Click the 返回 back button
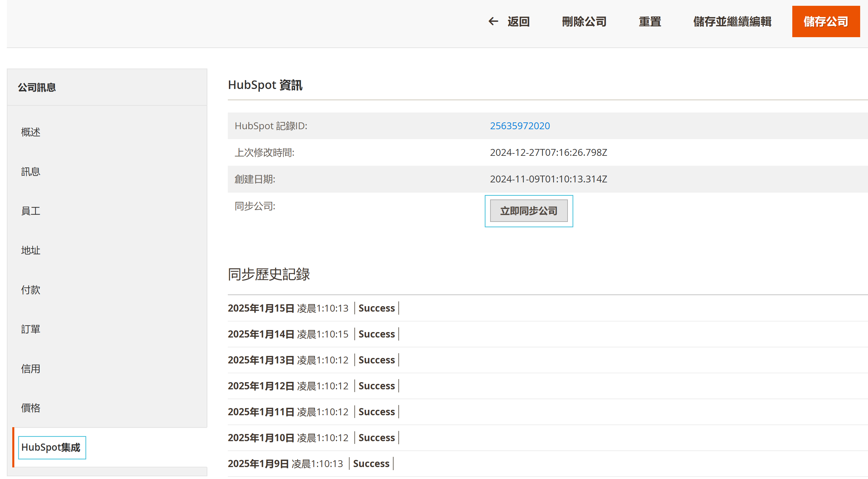 click(x=509, y=21)
